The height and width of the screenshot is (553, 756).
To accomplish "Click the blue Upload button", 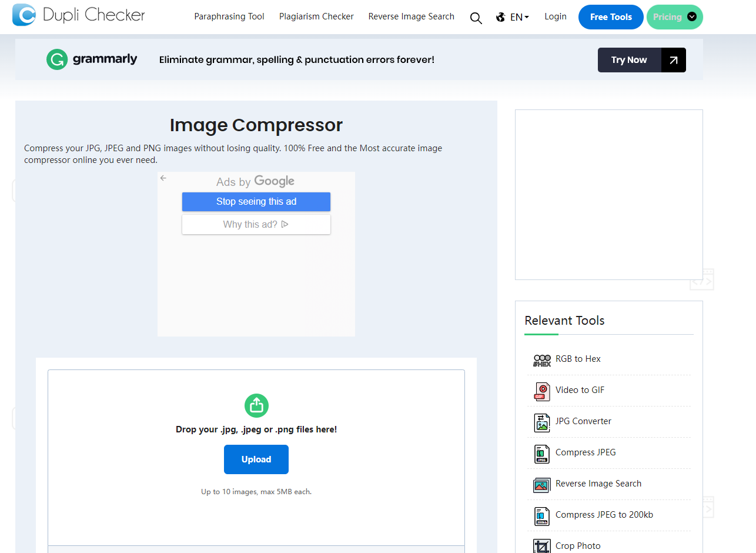I will (x=256, y=459).
